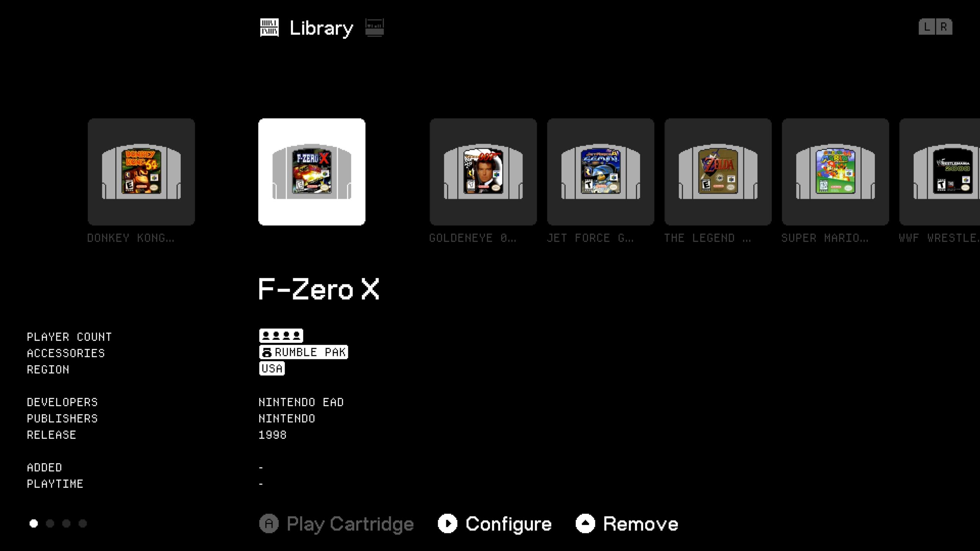
Task: Click the Configure play-arrow icon
Action: pos(448,523)
